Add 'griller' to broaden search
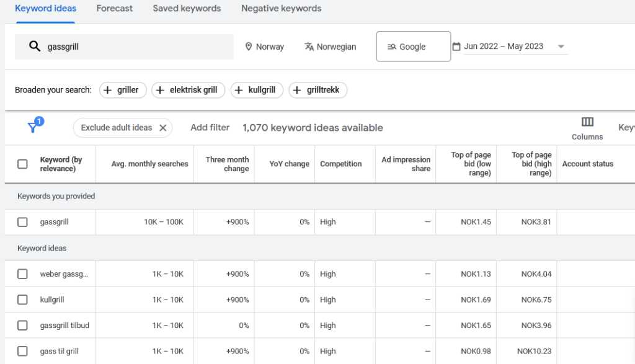This screenshot has height=364, width=635. [122, 90]
